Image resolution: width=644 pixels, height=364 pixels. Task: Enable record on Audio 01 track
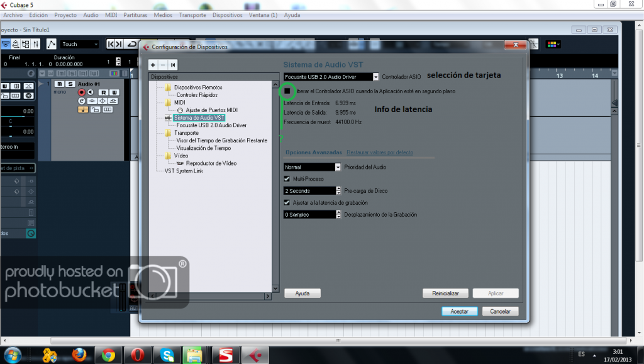pyautogui.click(x=81, y=92)
